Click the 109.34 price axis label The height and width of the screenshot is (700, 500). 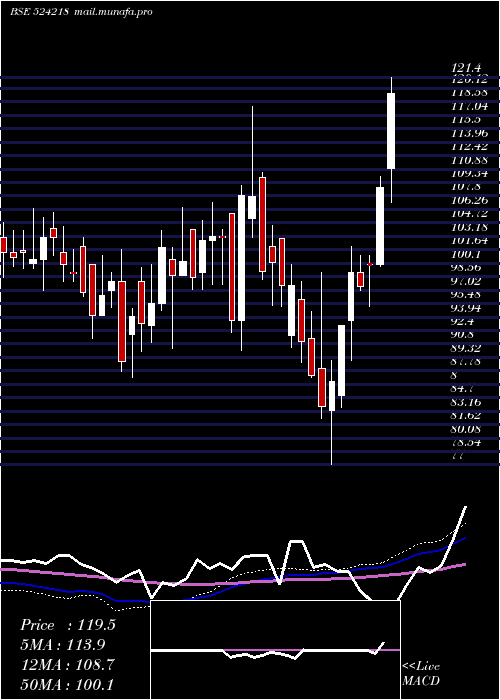469,173
